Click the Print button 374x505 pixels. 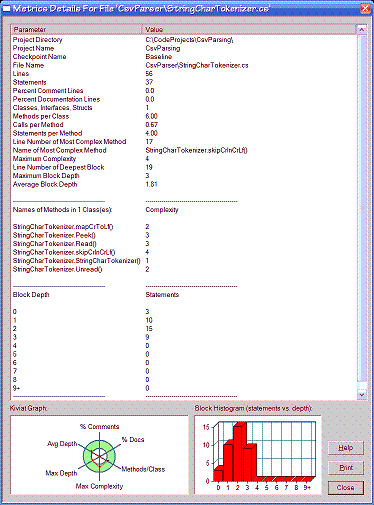(x=346, y=468)
